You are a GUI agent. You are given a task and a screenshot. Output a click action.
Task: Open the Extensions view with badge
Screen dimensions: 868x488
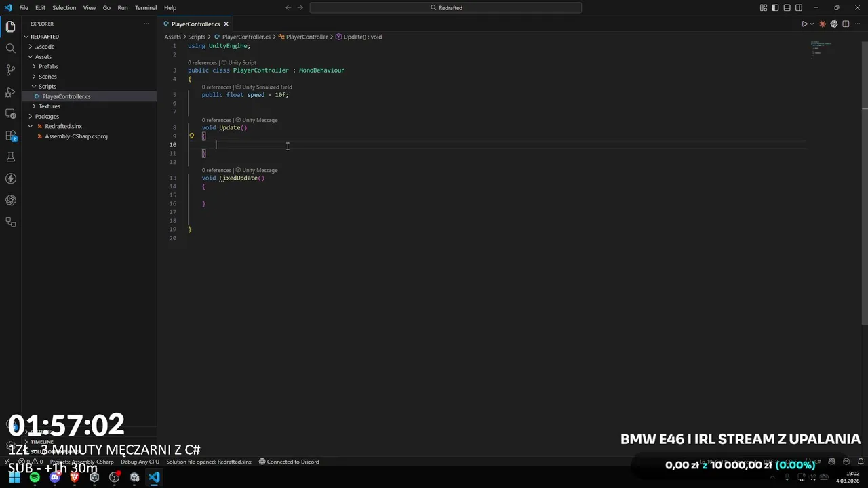click(10, 135)
